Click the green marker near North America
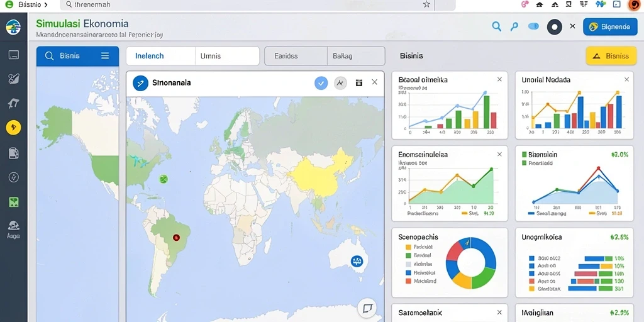Screen dimensions: 644x322 164,179
